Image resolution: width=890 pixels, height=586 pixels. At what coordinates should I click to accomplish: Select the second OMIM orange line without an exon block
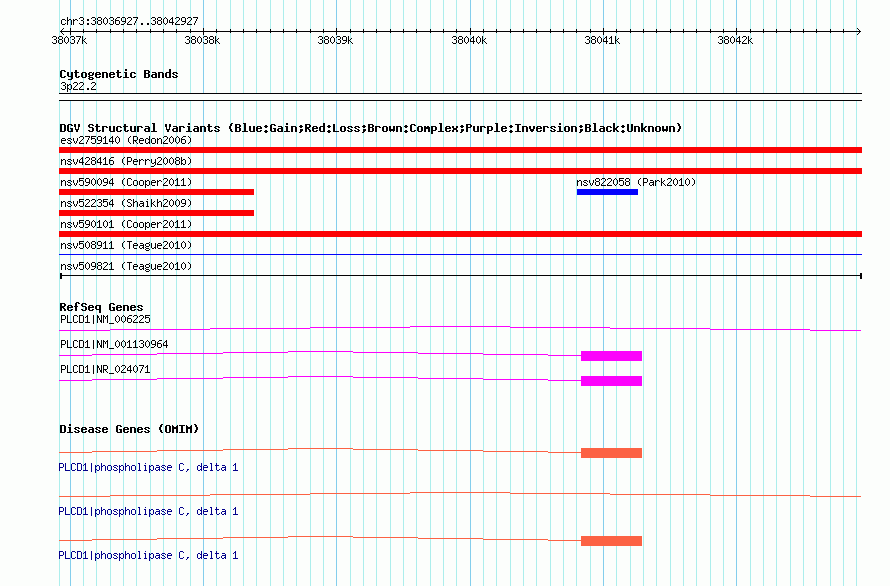460,495
